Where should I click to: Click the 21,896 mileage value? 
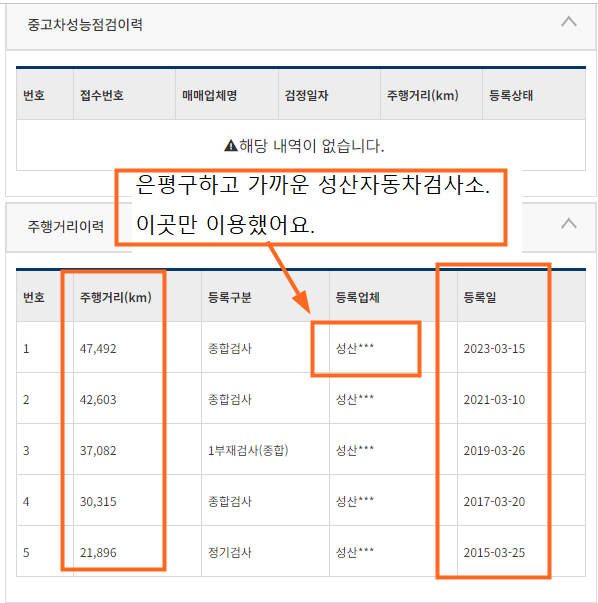point(98,553)
